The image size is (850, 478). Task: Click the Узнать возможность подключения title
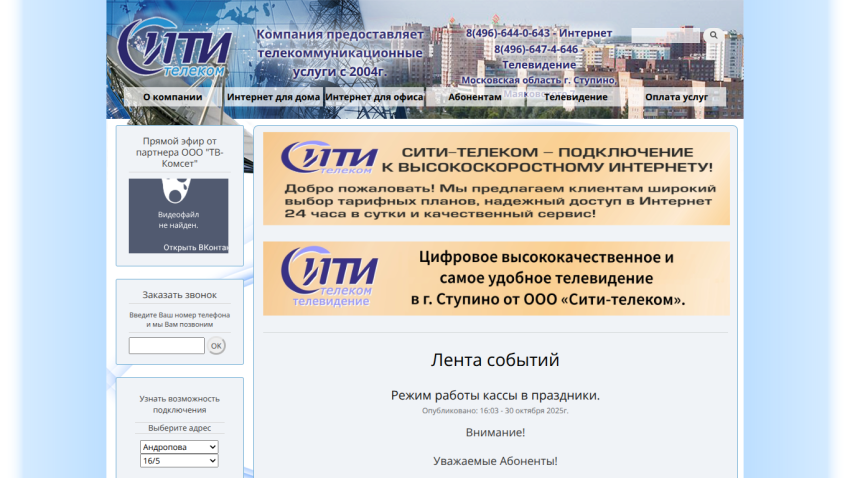[x=179, y=404]
